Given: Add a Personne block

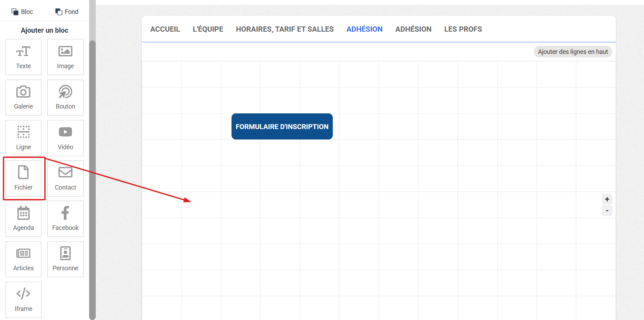Looking at the screenshot, I should 65,259.
